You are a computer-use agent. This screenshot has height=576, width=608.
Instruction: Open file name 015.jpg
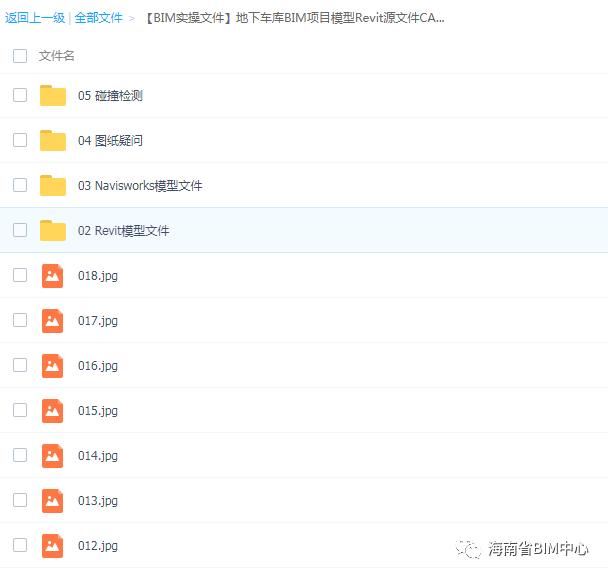(98, 411)
